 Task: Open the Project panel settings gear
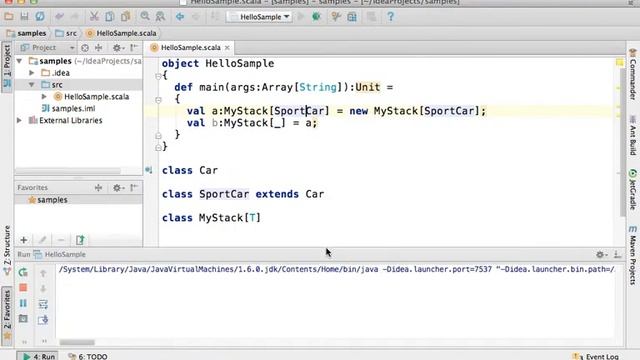tap(118, 48)
